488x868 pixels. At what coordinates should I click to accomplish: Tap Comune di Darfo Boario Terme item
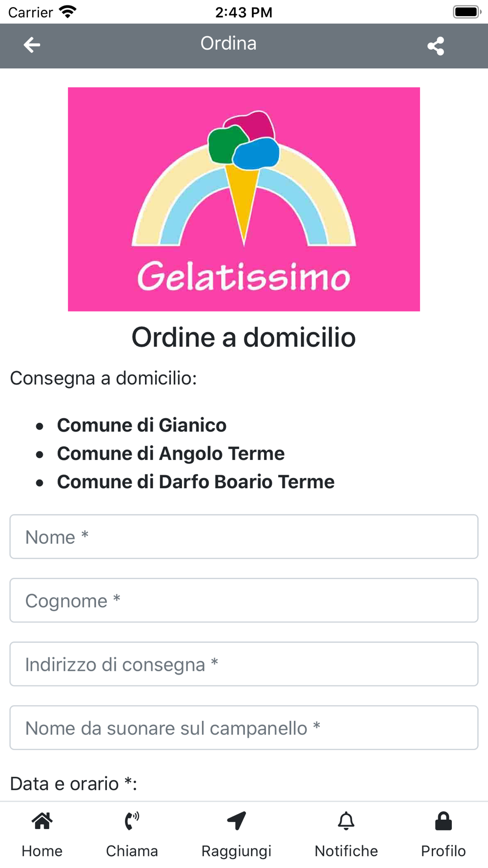196,482
